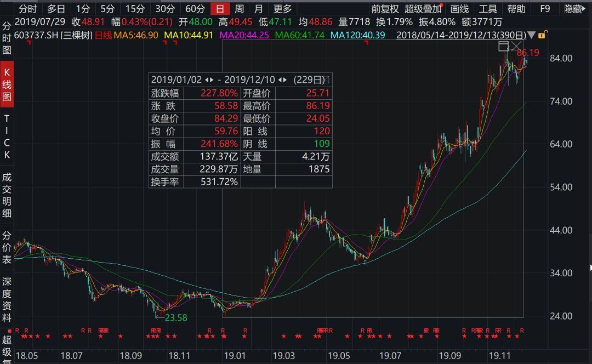Click the X icon at selection box corner
This screenshot has height=364, width=592.
click(516, 47)
